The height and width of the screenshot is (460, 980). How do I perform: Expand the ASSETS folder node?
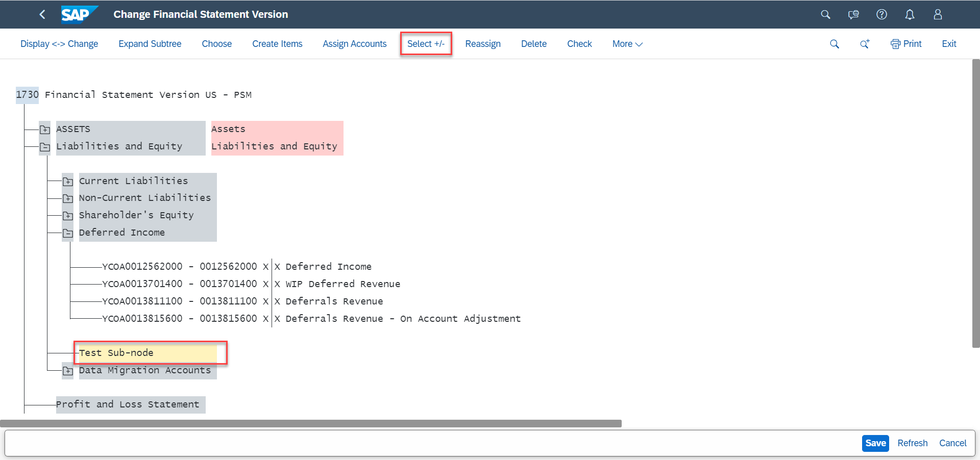pos(45,130)
